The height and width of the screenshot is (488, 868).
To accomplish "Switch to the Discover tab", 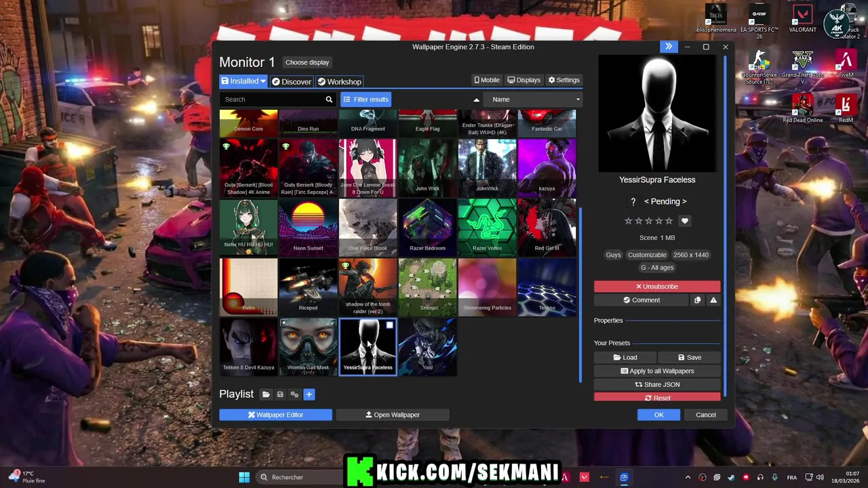I will tap(292, 82).
